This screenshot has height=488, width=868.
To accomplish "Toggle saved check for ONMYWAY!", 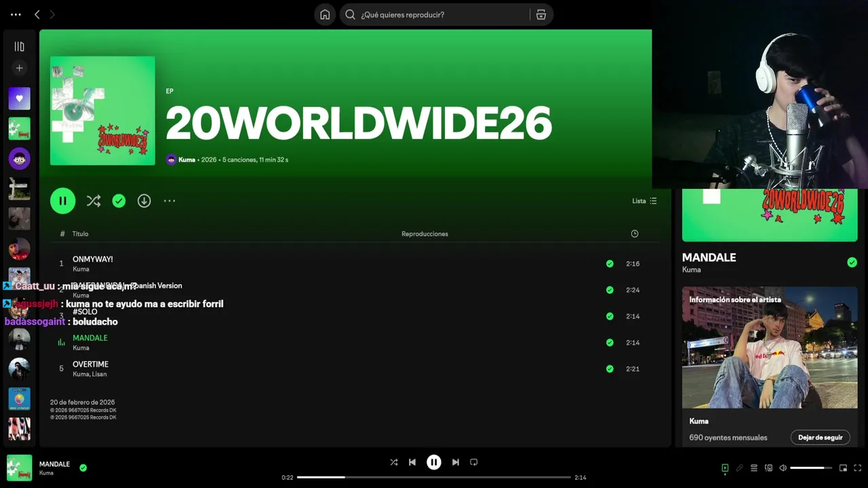I will [610, 264].
